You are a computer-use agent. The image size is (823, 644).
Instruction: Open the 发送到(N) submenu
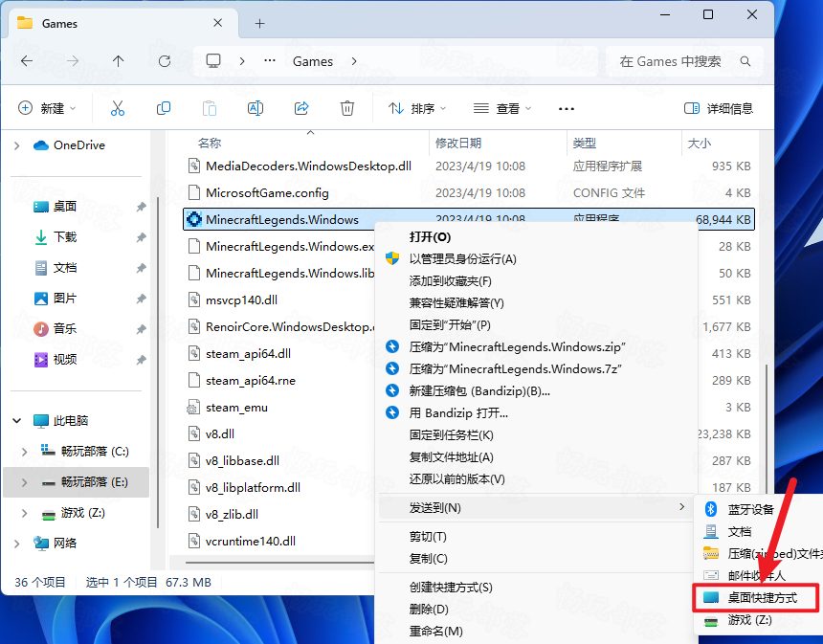click(x=537, y=507)
